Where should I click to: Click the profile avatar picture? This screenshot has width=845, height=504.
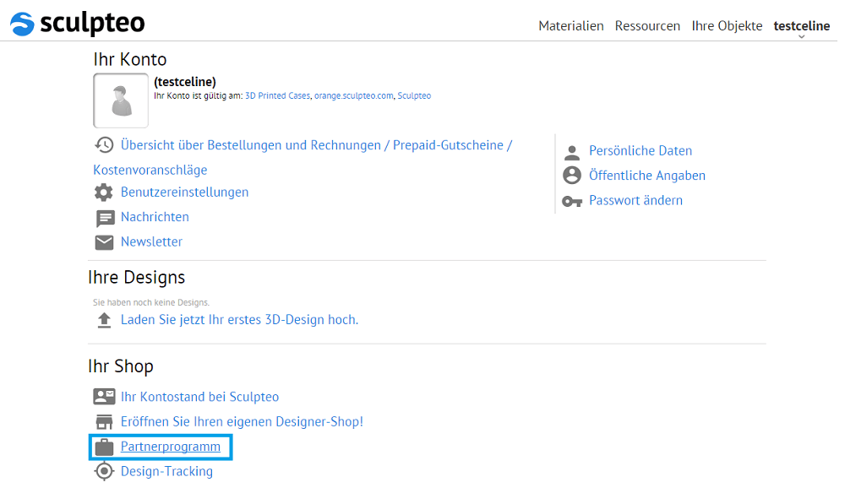pyautogui.click(x=121, y=100)
